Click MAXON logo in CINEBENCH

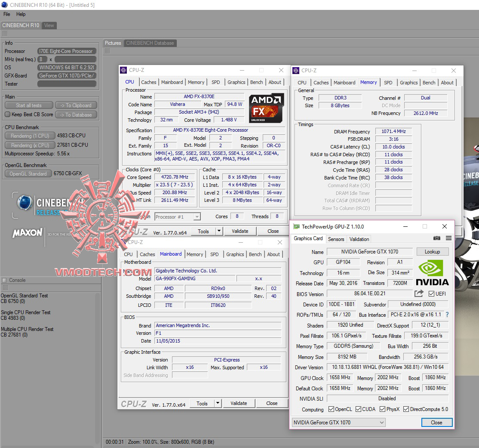coord(28,233)
